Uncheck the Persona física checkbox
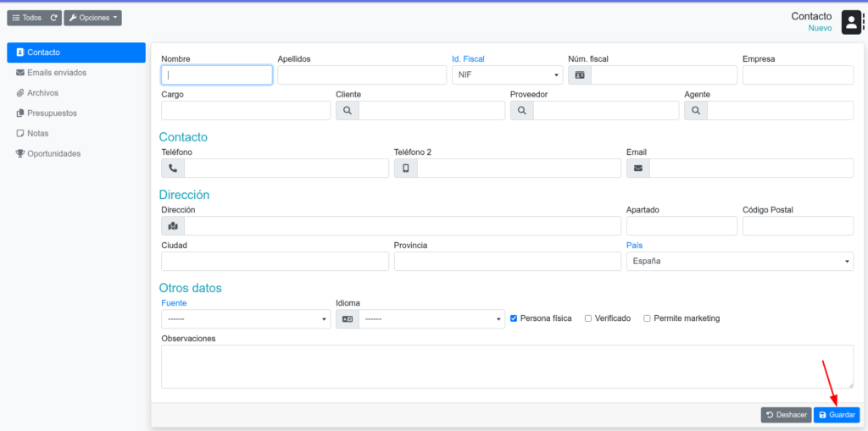Image resolution: width=868 pixels, height=431 pixels. tap(514, 318)
